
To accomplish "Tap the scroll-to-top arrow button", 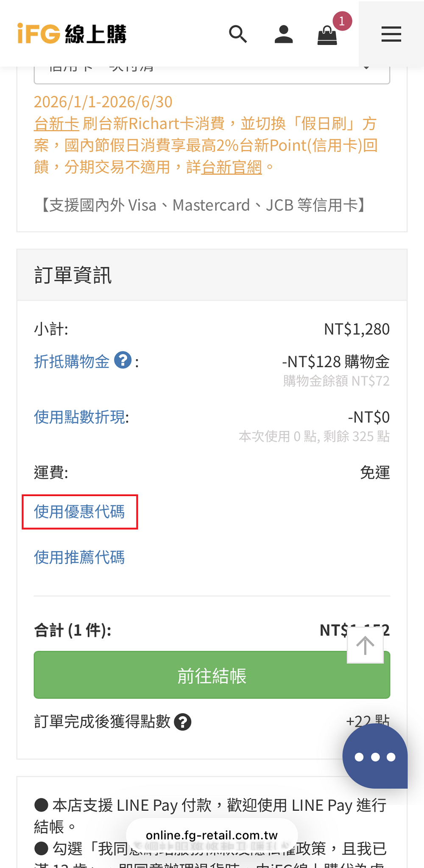I will [365, 645].
